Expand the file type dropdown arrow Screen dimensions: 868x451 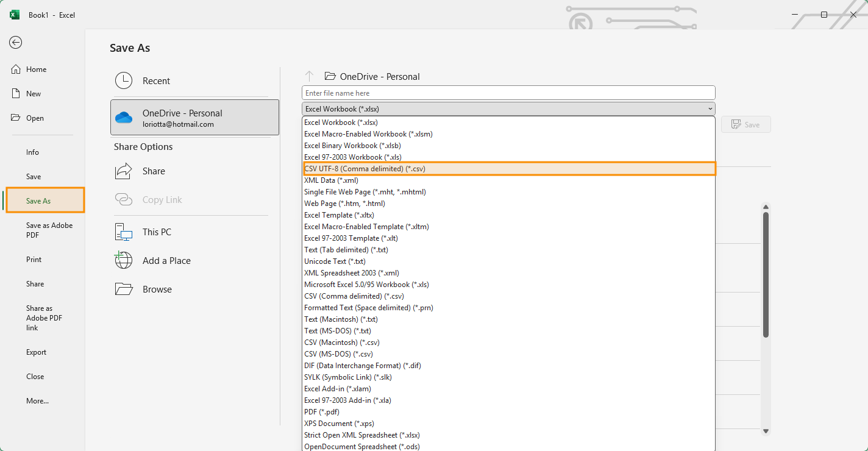pyautogui.click(x=710, y=109)
